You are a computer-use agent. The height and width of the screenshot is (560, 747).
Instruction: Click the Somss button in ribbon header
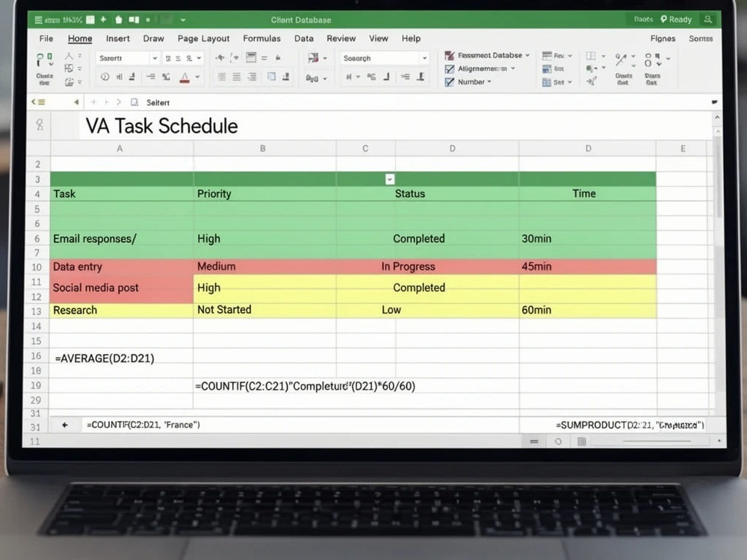pos(701,39)
